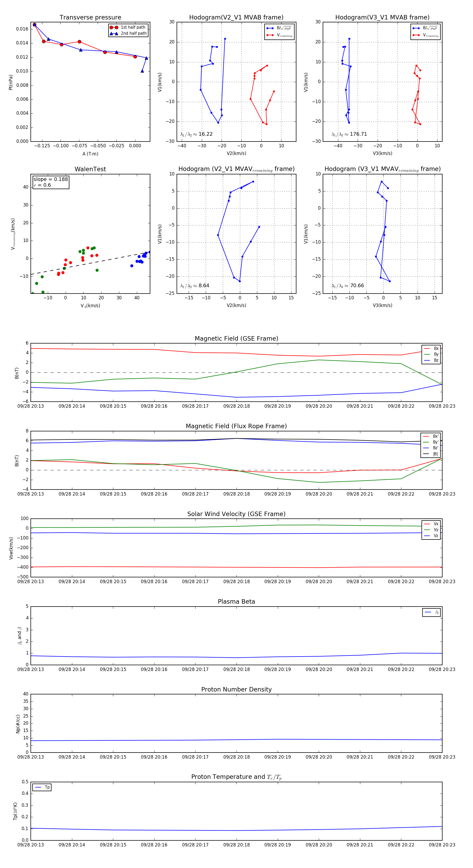Click the 'Proton Number Density' title
This screenshot has width=473, height=868.
click(x=236, y=689)
